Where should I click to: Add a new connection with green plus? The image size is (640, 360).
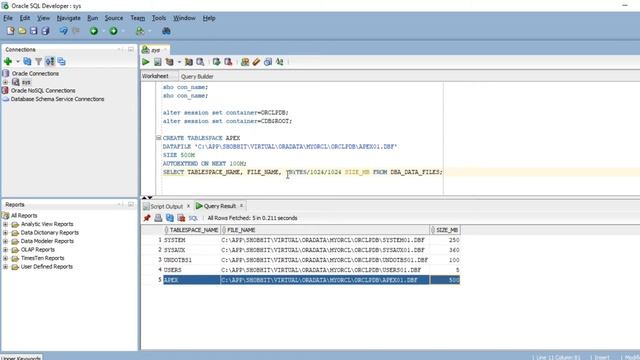pos(8,62)
